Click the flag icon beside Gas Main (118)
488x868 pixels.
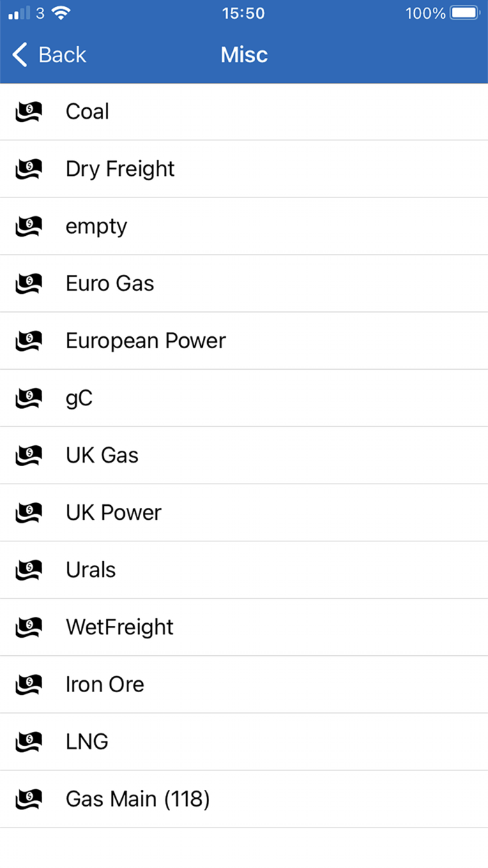click(28, 799)
